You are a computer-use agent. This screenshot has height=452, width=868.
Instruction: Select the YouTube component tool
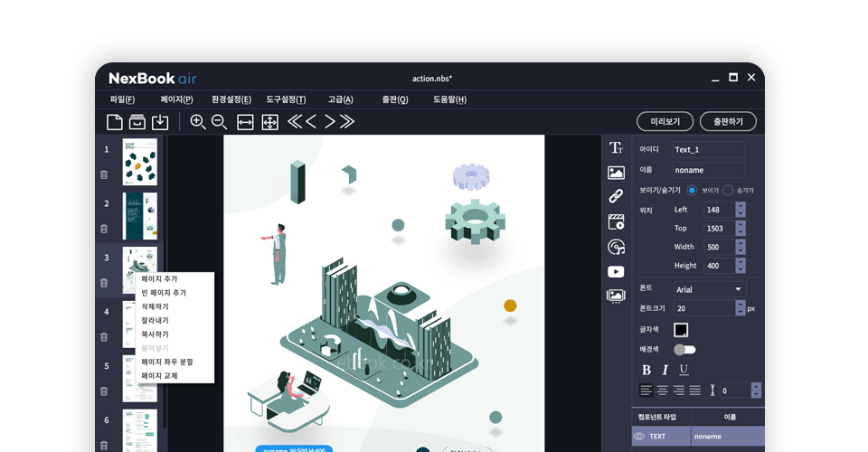[616, 271]
